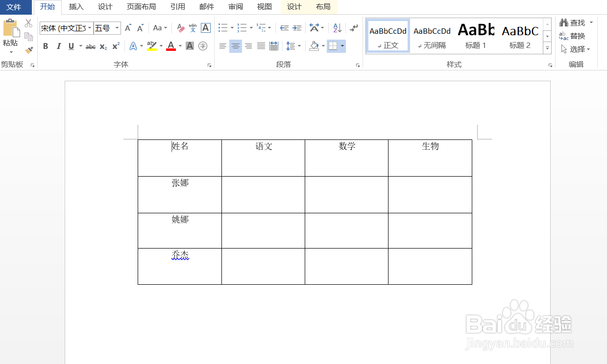This screenshot has height=364, width=607.
Task: Click the Replace icon in editing group
Action: click(564, 36)
